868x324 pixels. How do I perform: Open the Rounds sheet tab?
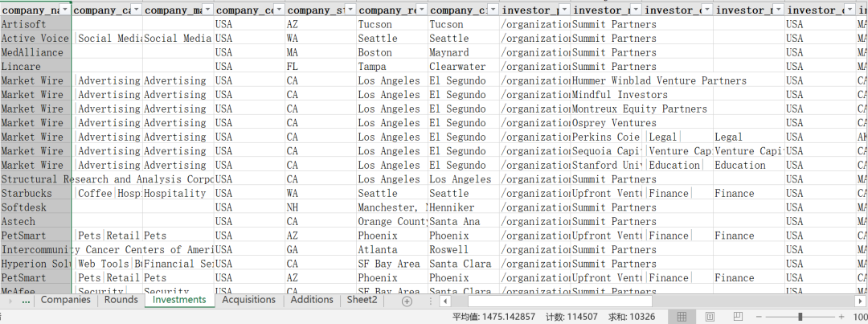pos(121,300)
